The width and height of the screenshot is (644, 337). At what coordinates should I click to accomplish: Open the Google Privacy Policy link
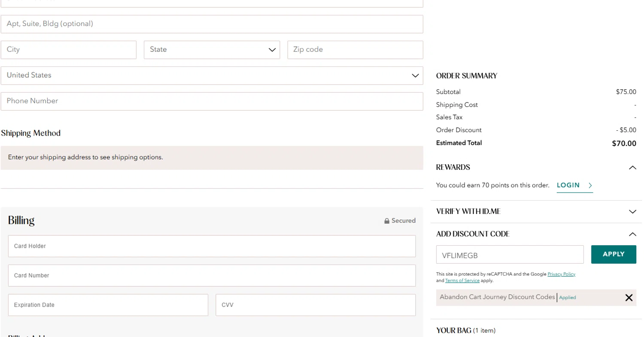(x=561, y=274)
